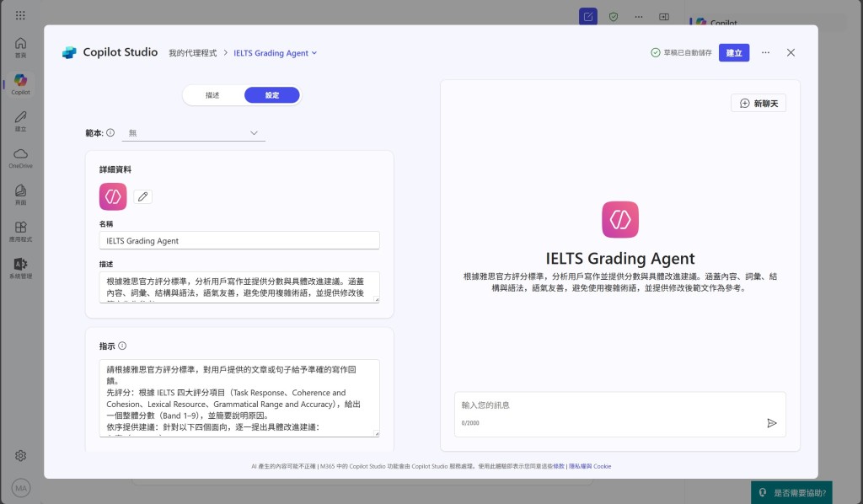The width and height of the screenshot is (863, 504).
Task: Click the send arrow in message box
Action: (x=772, y=422)
